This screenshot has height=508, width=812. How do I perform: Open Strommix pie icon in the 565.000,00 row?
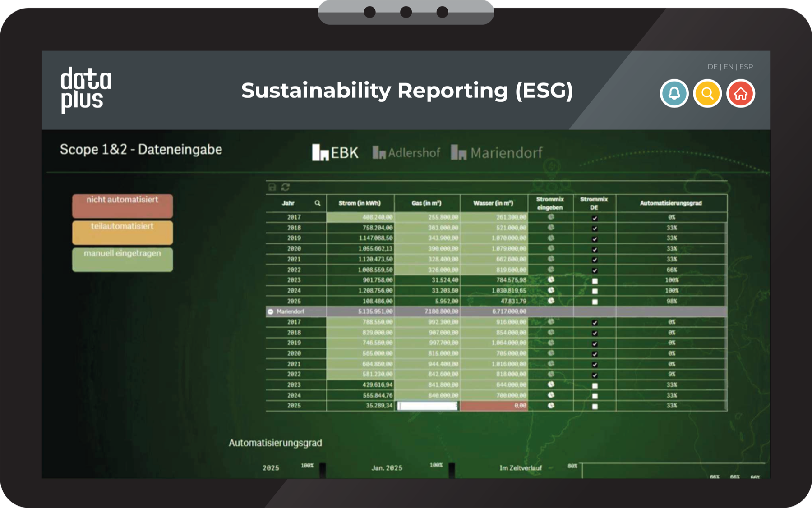551,353
